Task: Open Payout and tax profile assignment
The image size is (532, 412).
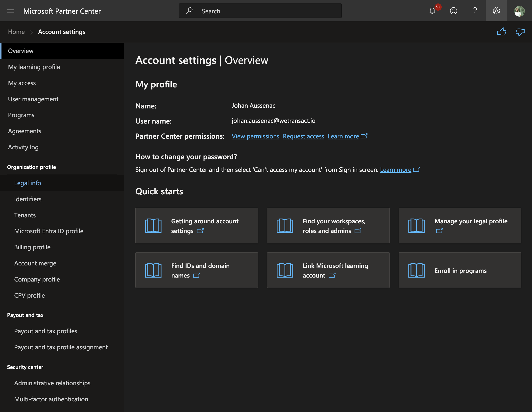Action: [x=62, y=347]
